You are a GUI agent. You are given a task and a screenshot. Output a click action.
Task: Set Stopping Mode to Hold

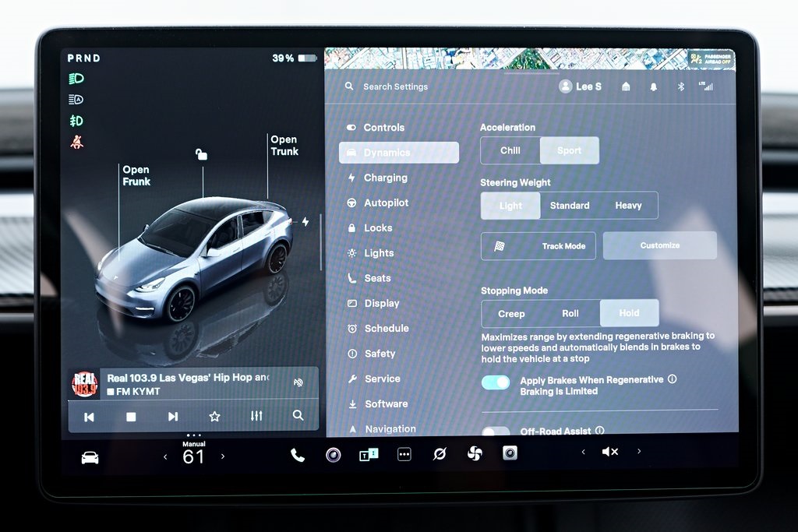coord(630,313)
